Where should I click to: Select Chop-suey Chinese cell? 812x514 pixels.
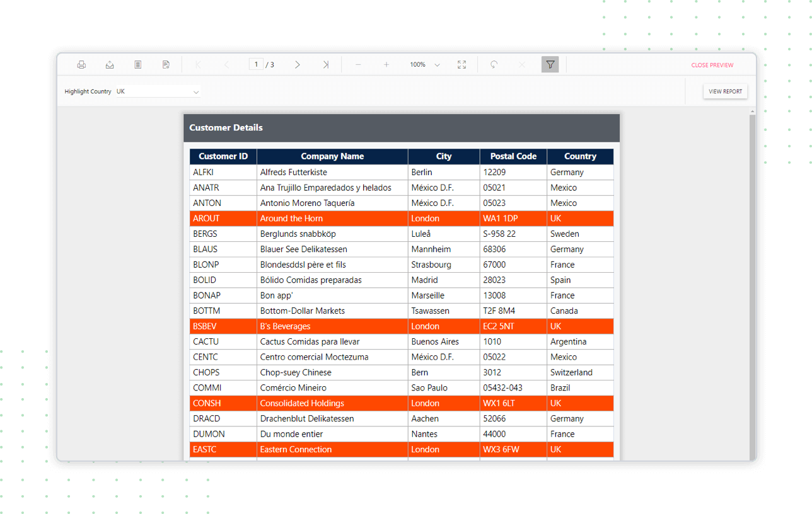point(332,372)
